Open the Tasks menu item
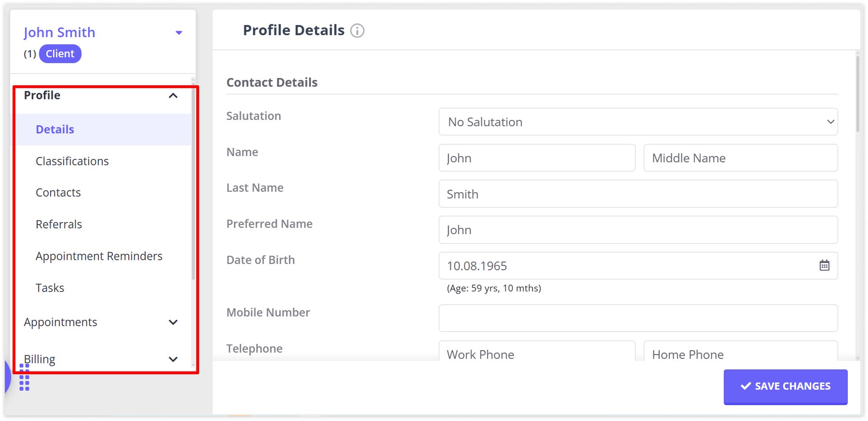 point(50,288)
